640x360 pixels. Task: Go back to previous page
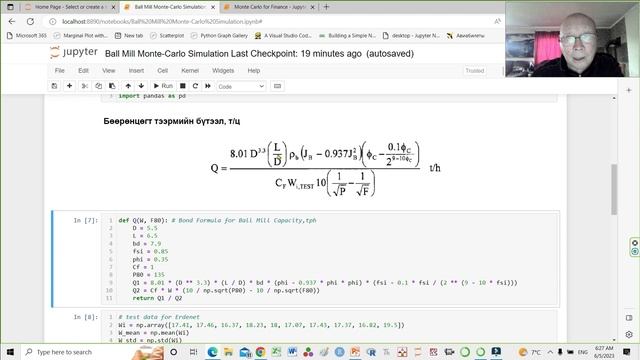coord(12,21)
